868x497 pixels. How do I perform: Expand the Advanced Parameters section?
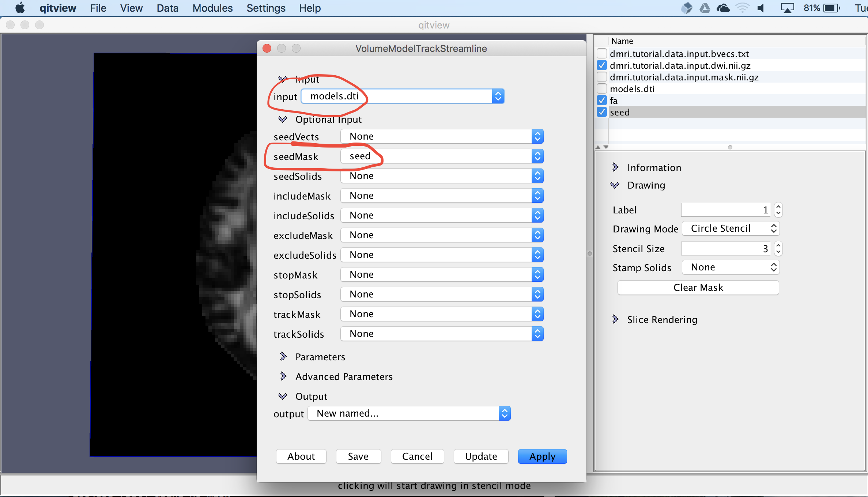click(283, 376)
